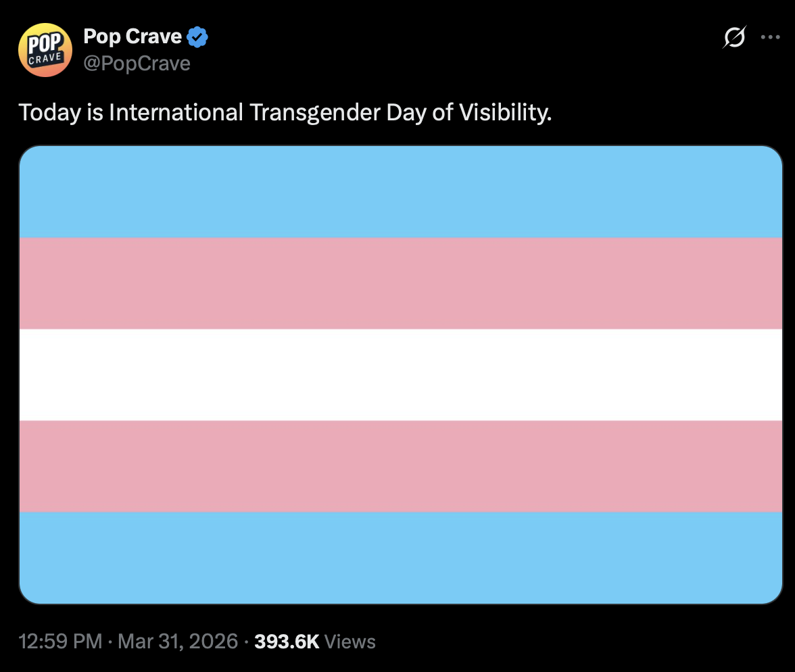Click the blue verified checkmark badge
795x672 pixels.
197,37
